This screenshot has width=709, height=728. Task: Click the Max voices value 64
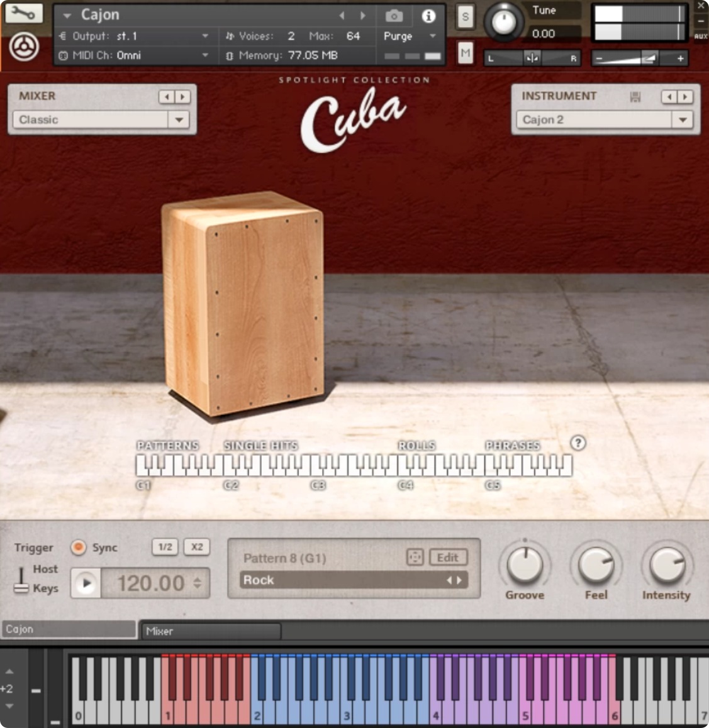(353, 36)
